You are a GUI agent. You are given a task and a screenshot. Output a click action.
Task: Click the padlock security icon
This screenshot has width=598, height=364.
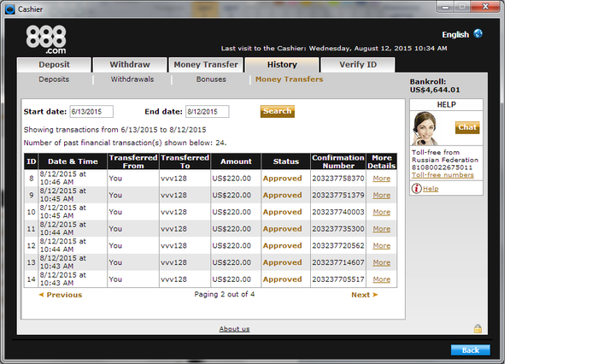[x=478, y=328]
